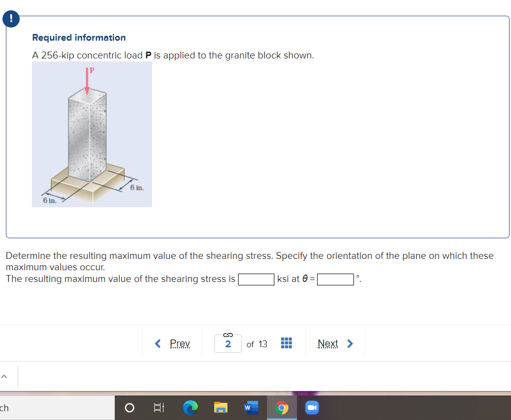Image resolution: width=511 pixels, height=420 pixels.
Task: Click the shearing stress ksi answer box
Action: click(x=256, y=279)
